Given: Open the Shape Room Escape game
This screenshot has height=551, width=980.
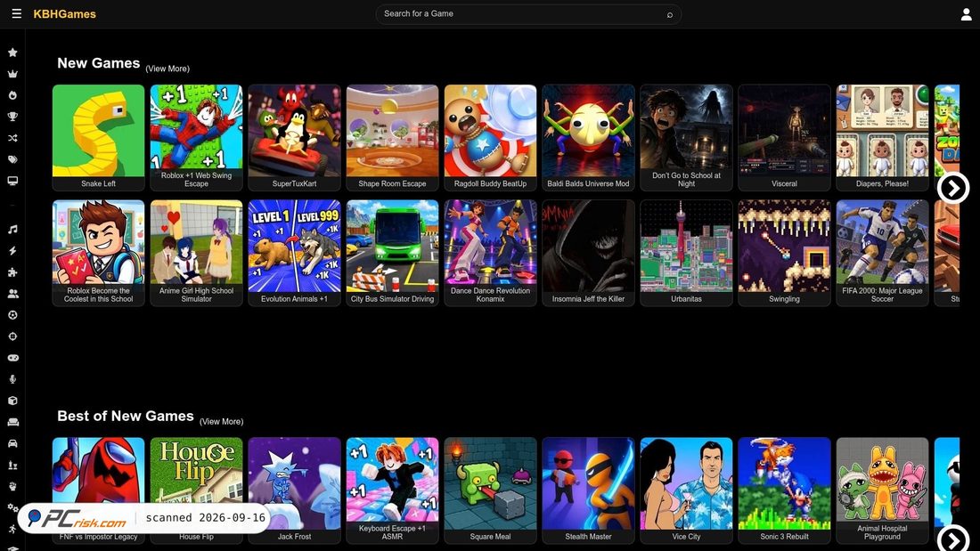Looking at the screenshot, I should click(x=393, y=137).
